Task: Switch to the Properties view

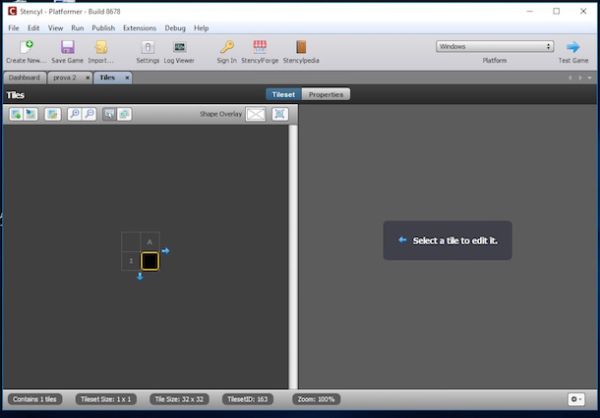Action: (326, 94)
